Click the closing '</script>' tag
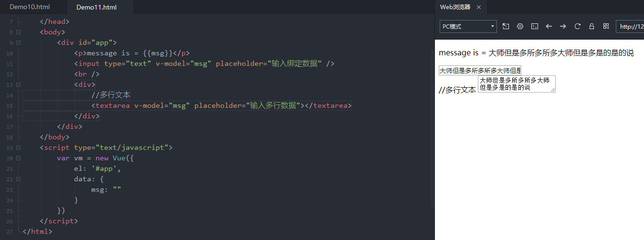Image resolution: width=644 pixels, height=240 pixels. [59, 221]
